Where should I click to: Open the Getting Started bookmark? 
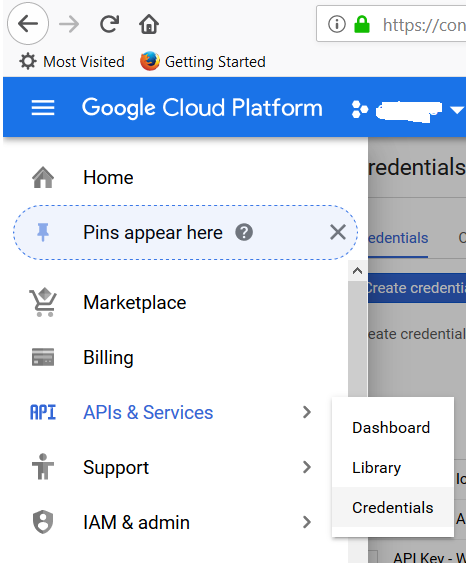[x=203, y=62]
